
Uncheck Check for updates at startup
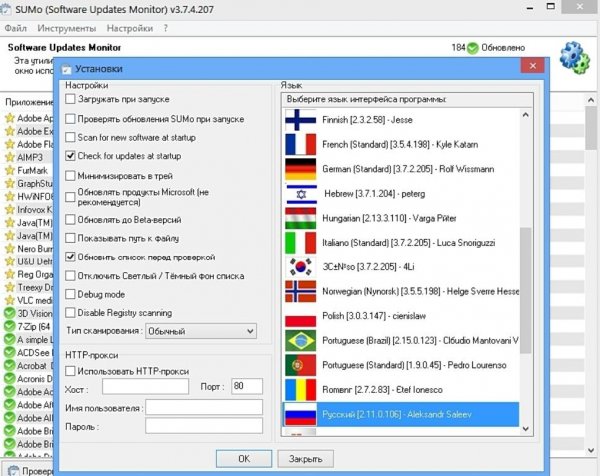[x=70, y=156]
